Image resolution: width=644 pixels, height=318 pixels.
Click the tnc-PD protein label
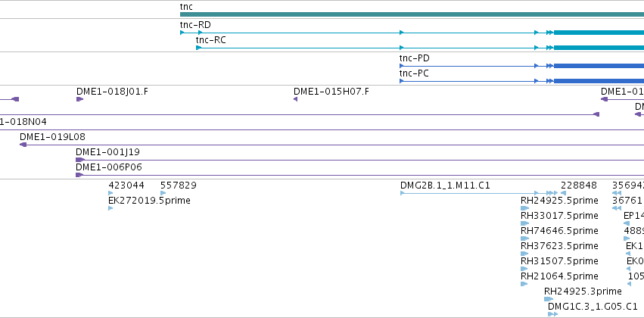(415, 58)
